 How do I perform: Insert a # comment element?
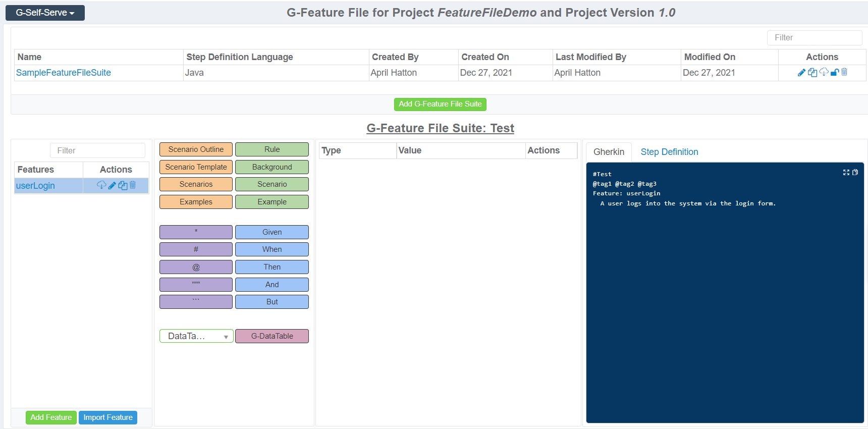click(x=196, y=249)
